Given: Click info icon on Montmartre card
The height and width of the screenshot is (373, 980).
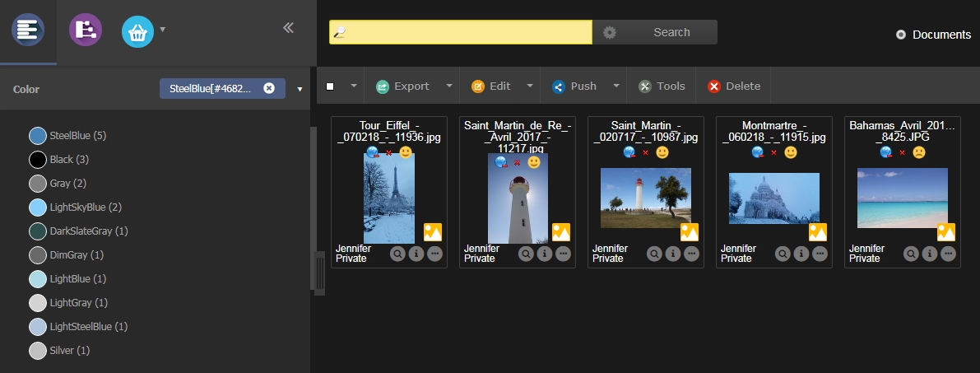Looking at the screenshot, I should tap(801, 254).
